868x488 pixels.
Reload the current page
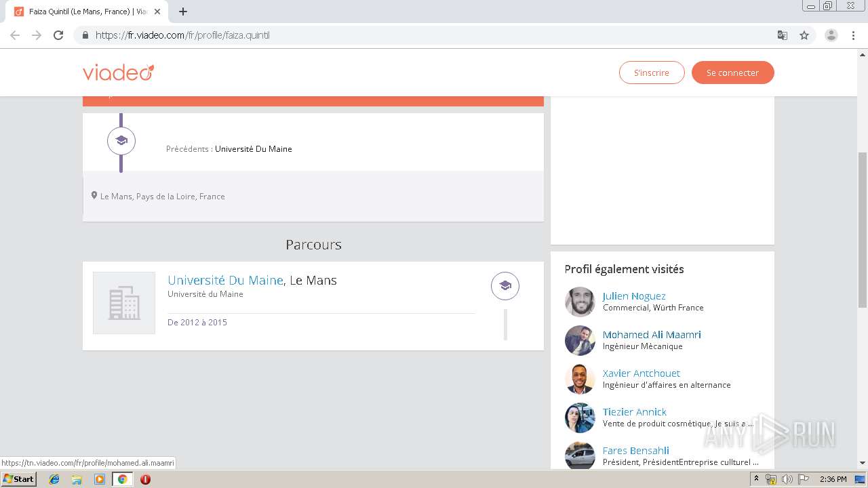(x=58, y=35)
